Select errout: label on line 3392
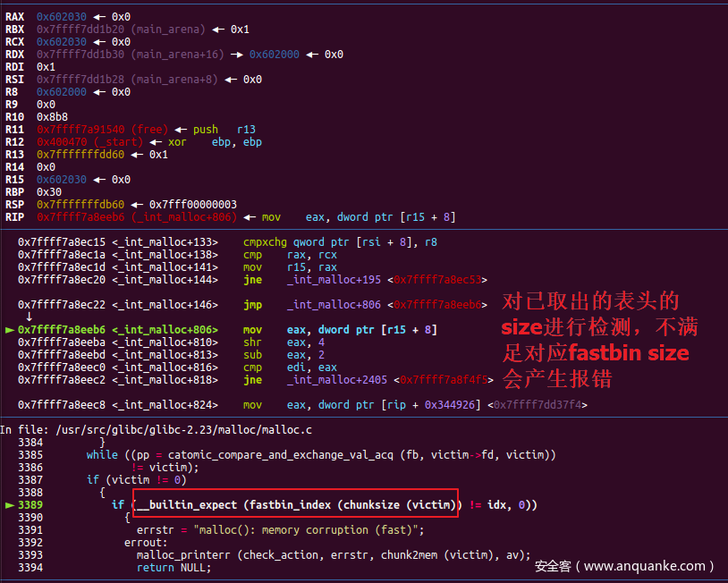 point(146,543)
